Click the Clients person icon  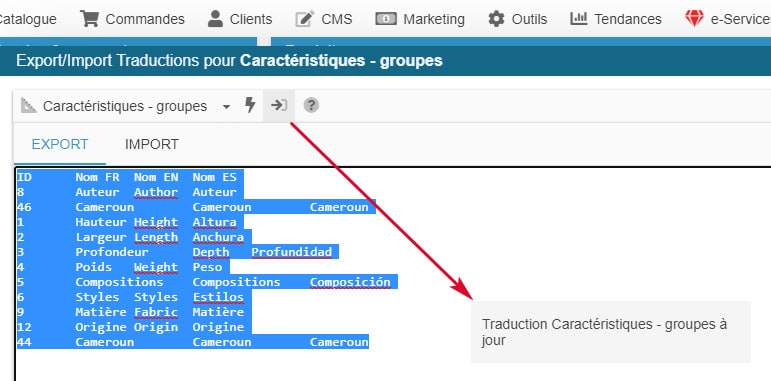point(215,19)
